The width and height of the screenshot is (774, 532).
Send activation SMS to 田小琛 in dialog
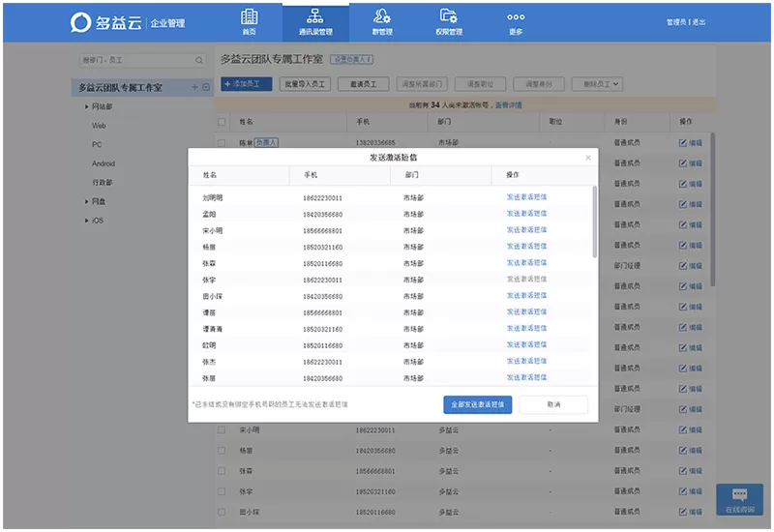pos(526,295)
